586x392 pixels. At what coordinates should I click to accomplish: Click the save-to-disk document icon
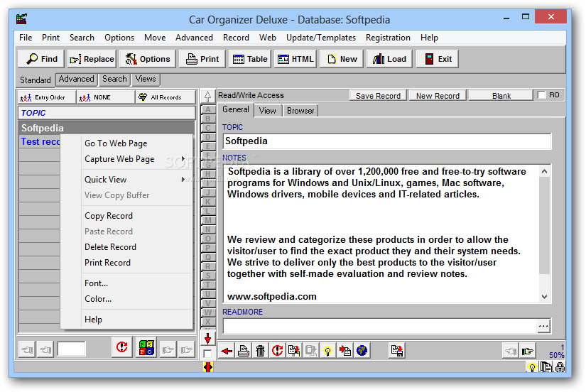(x=396, y=351)
